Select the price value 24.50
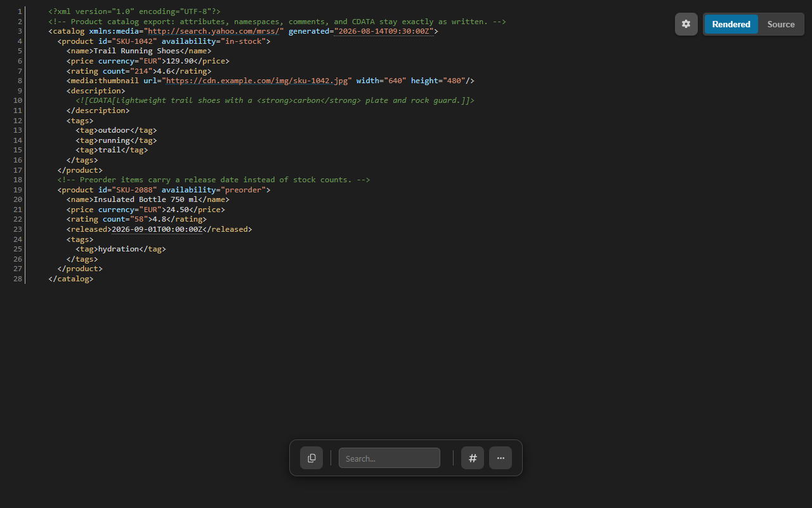This screenshot has height=508, width=812. 178,210
